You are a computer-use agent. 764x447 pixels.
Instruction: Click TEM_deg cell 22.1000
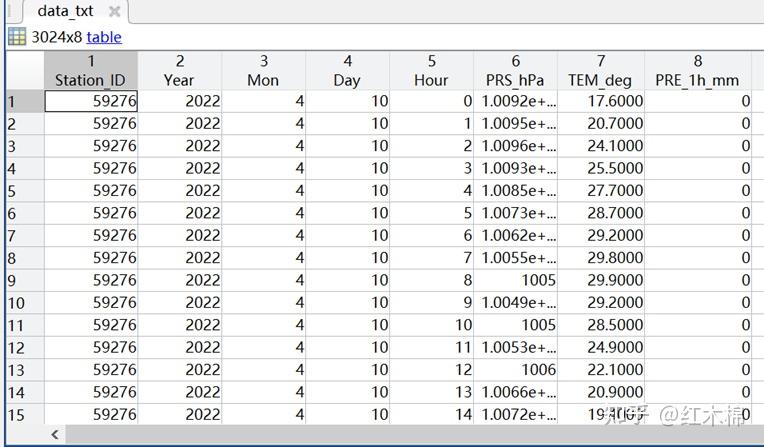tap(601, 370)
